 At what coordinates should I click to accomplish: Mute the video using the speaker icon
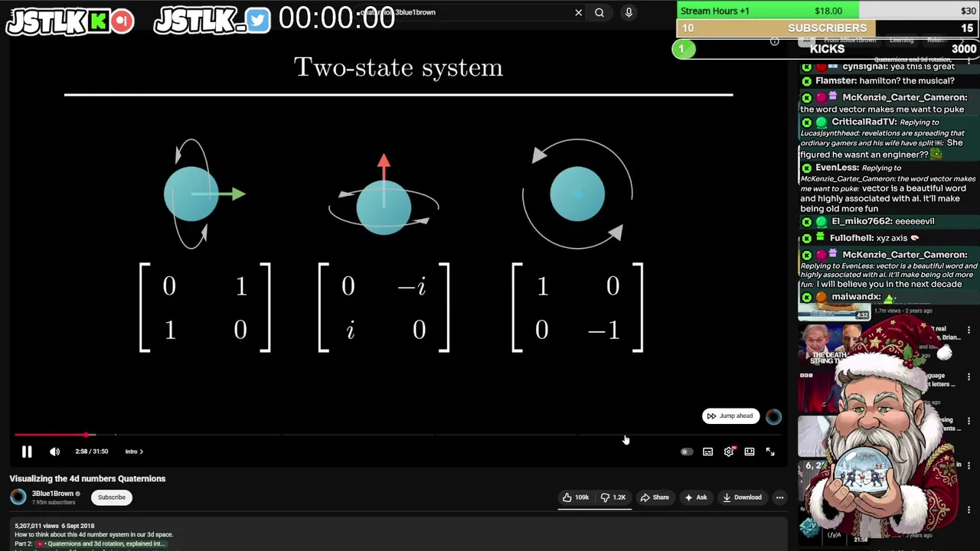pos(54,452)
